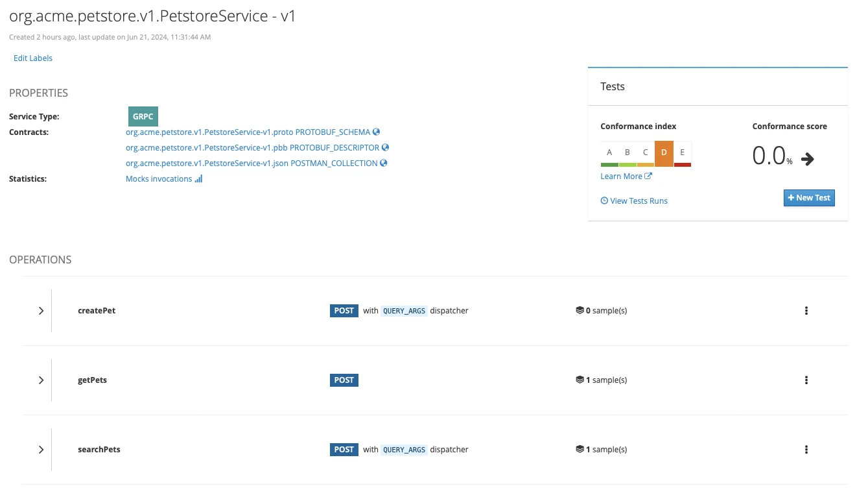Click the Mocks invocations bar chart icon

point(198,179)
